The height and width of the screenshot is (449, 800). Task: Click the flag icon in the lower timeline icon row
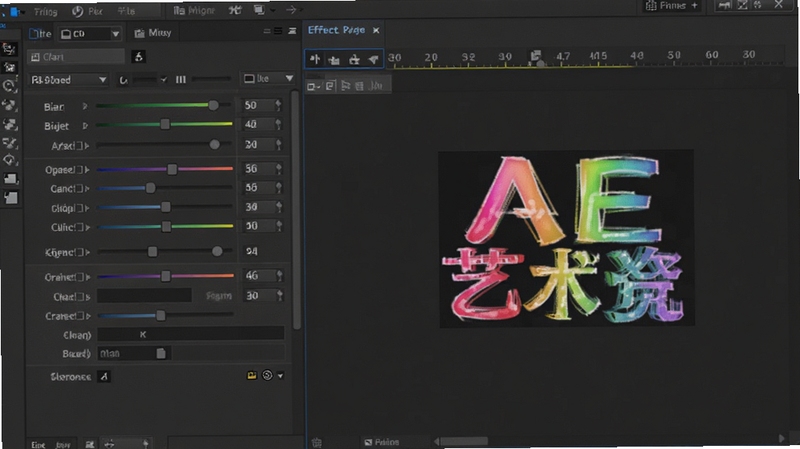point(345,86)
